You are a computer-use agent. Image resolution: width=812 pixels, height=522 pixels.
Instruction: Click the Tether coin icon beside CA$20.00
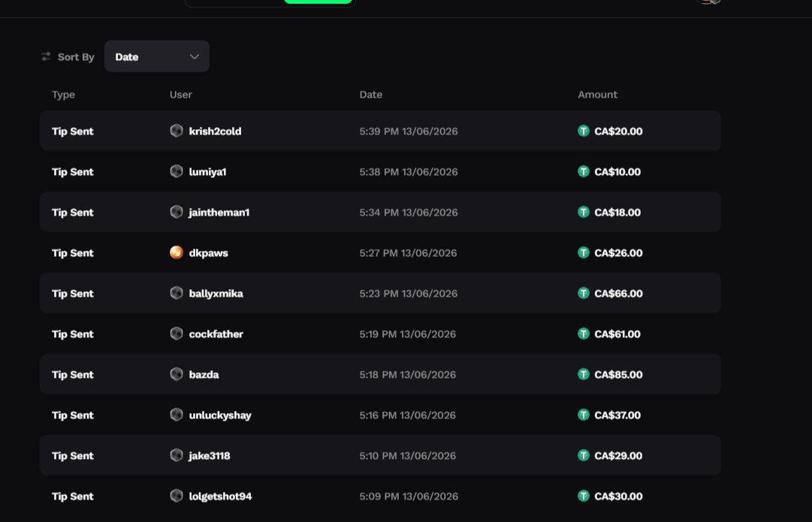pyautogui.click(x=584, y=131)
